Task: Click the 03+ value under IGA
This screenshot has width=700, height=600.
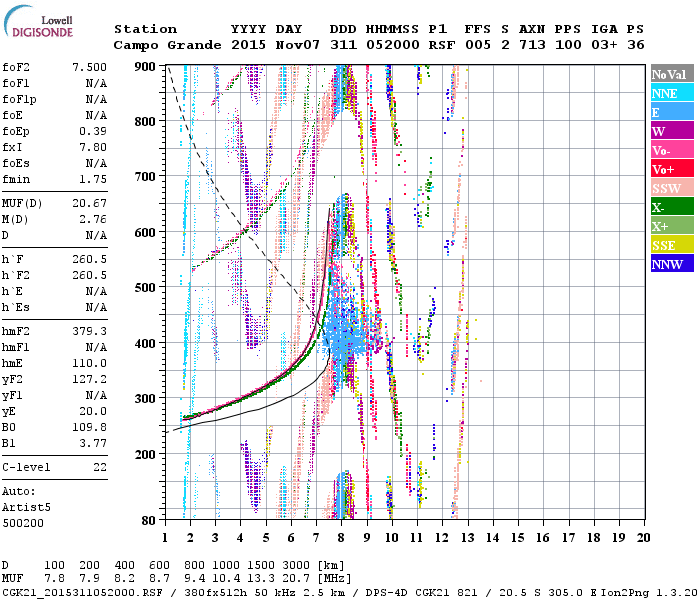Action: pos(604,45)
